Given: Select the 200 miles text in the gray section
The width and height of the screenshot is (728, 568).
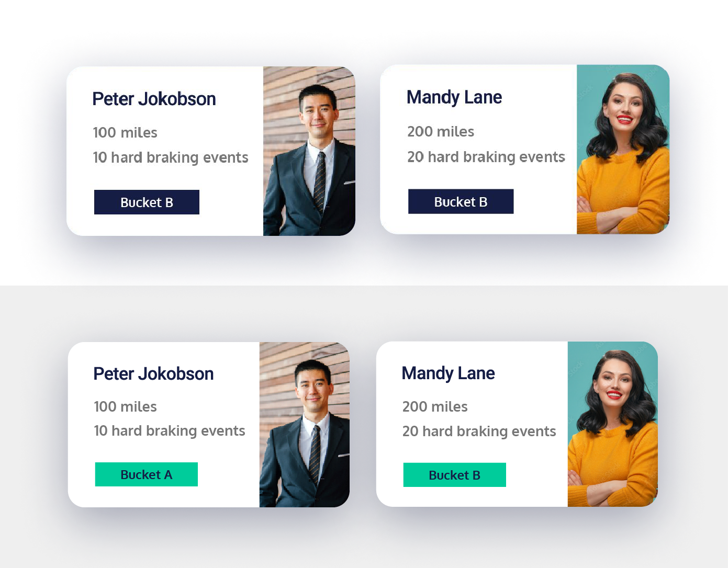Looking at the screenshot, I should click(x=435, y=406).
